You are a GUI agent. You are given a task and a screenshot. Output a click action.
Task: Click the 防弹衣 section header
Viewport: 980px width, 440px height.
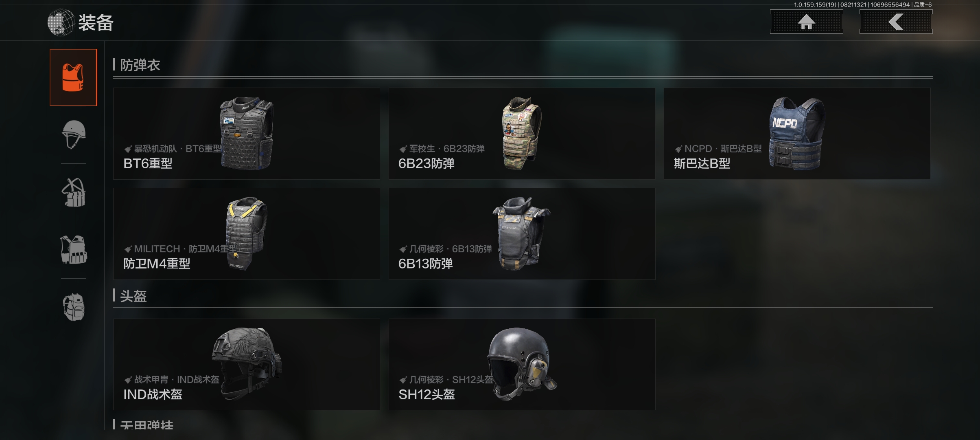coord(140,65)
